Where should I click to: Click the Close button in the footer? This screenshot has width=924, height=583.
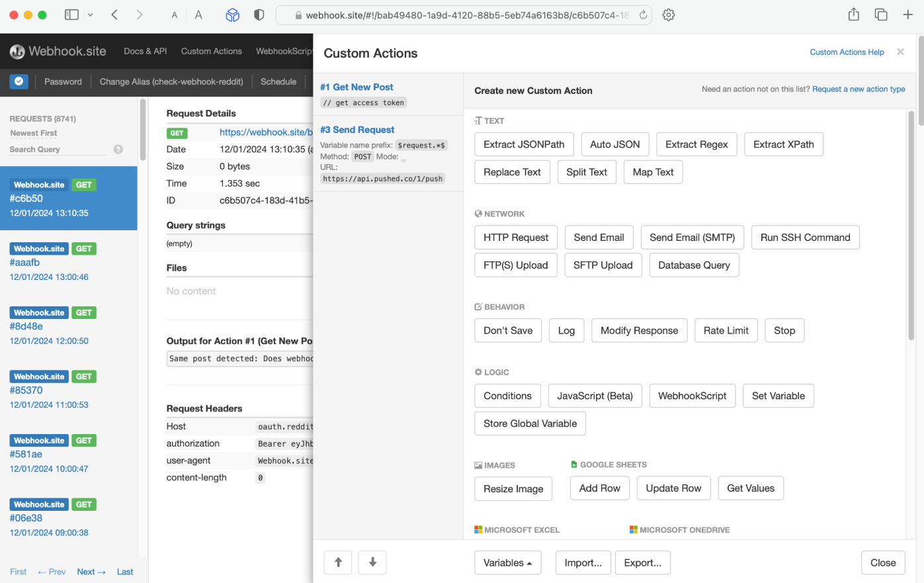[x=883, y=563]
